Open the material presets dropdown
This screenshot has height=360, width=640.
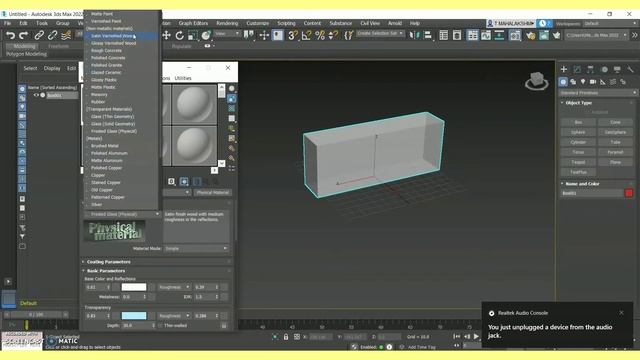click(122, 214)
